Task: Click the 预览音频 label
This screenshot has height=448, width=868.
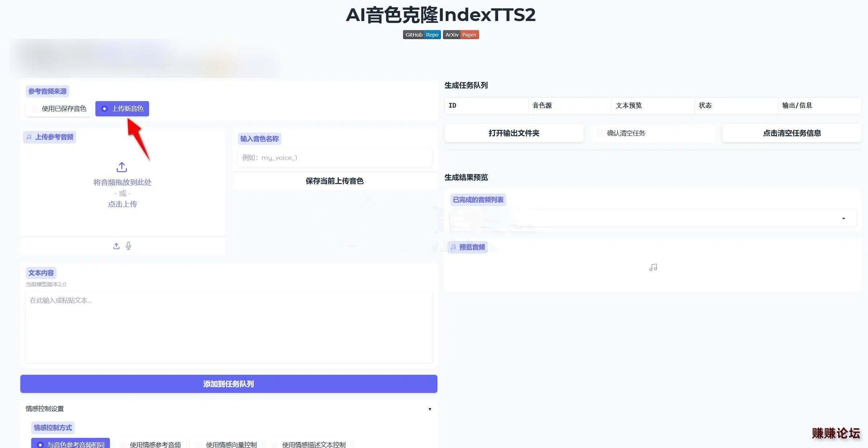Action: pos(468,247)
